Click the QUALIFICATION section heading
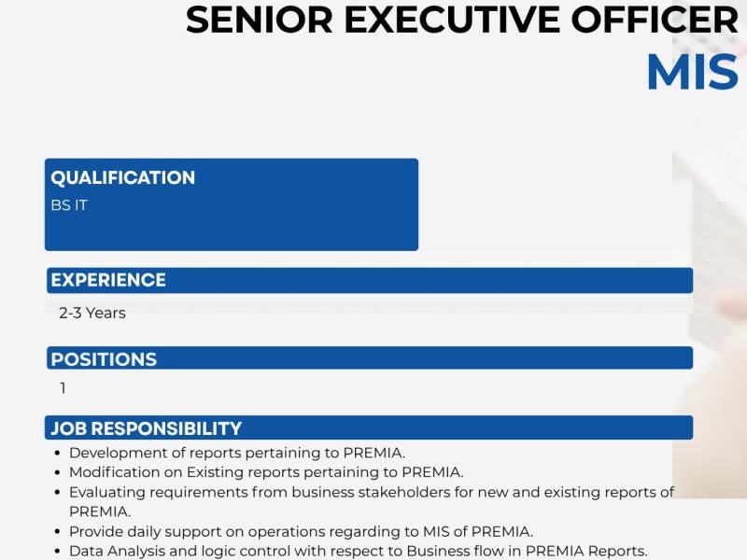The width and height of the screenshot is (747, 560). click(x=123, y=178)
